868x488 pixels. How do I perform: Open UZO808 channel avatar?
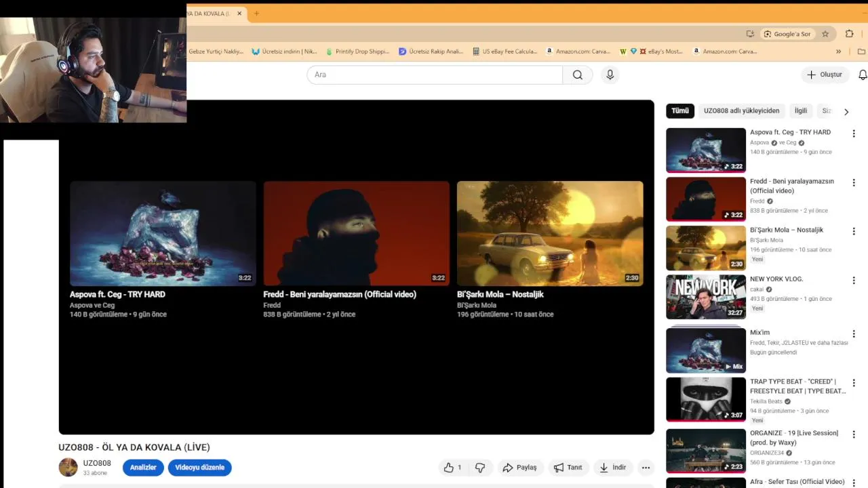pyautogui.click(x=68, y=468)
